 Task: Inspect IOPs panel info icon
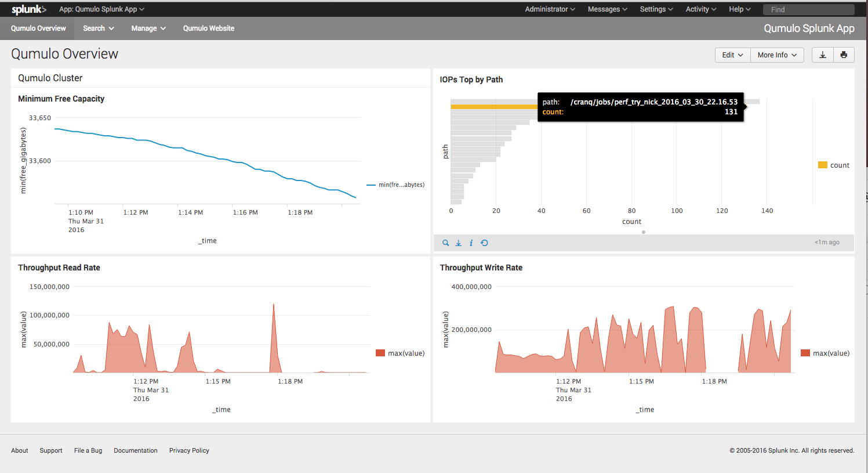click(x=471, y=243)
